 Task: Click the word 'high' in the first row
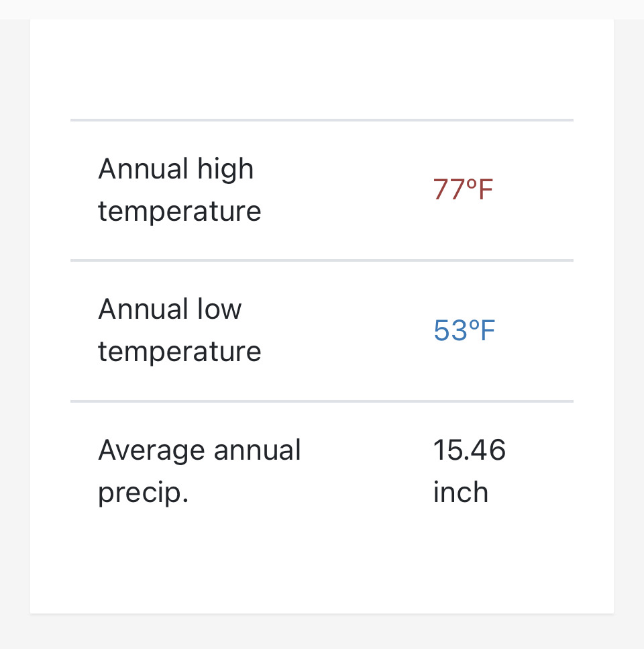coord(225,170)
